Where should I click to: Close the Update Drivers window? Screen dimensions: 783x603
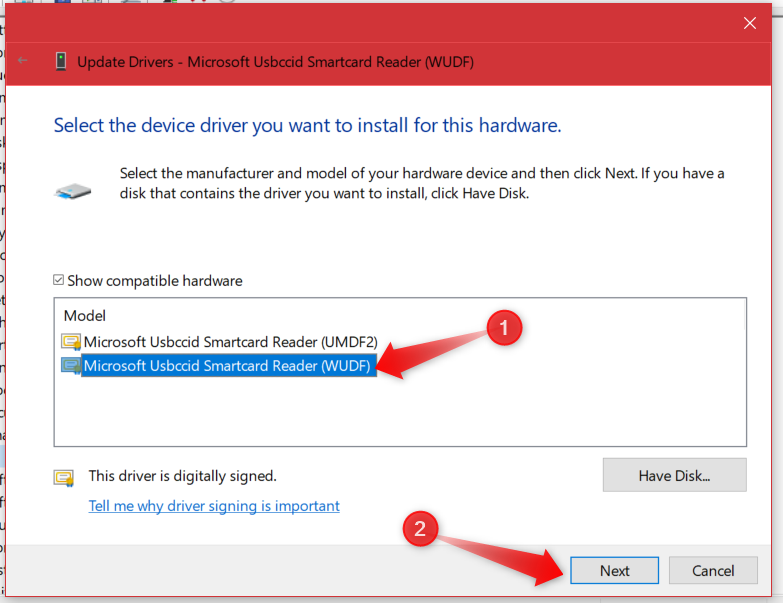pyautogui.click(x=750, y=23)
